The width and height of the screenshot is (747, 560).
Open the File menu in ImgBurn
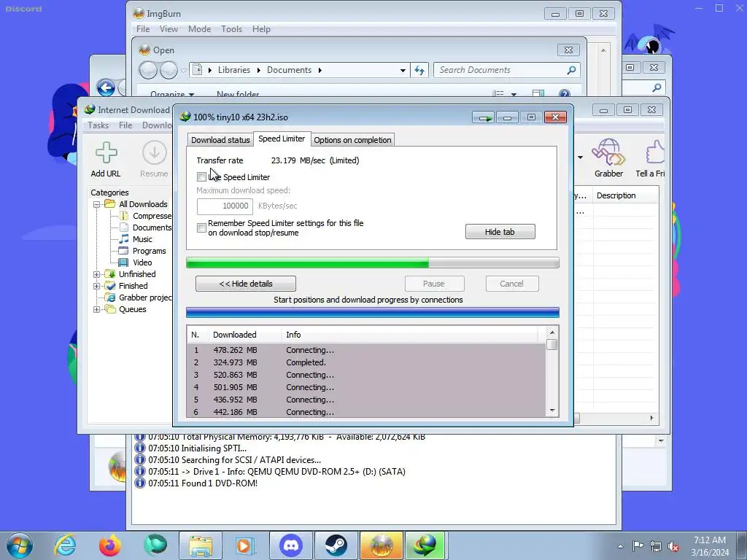pyautogui.click(x=143, y=29)
